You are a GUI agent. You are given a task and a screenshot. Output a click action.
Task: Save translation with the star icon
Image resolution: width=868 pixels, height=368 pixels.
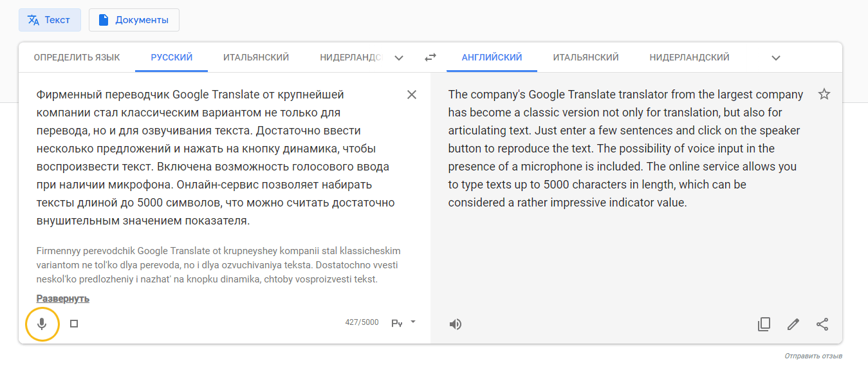coord(824,95)
